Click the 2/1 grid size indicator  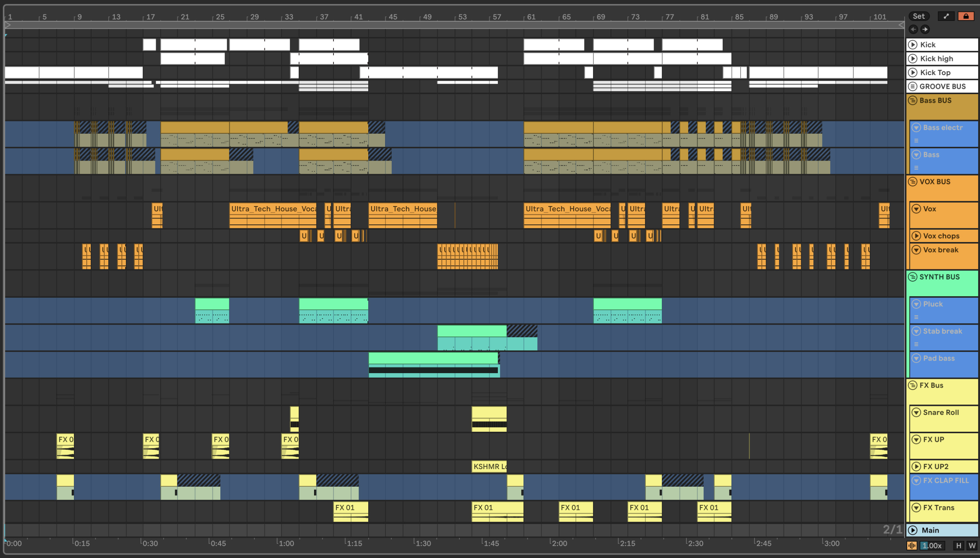tap(893, 530)
